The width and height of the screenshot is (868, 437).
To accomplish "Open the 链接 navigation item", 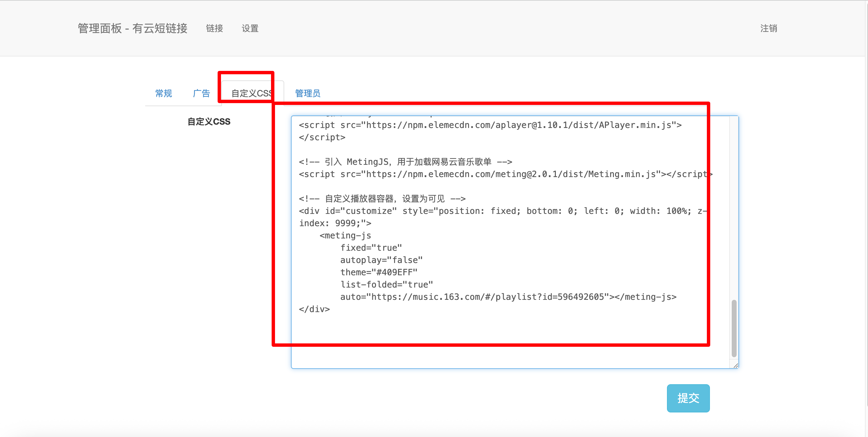I will (x=214, y=28).
